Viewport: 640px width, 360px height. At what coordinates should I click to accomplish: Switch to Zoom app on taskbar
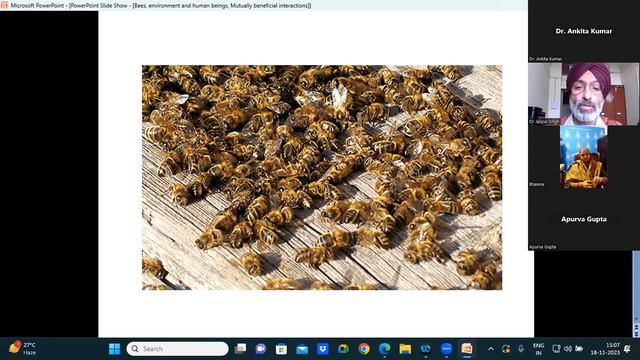point(447,349)
